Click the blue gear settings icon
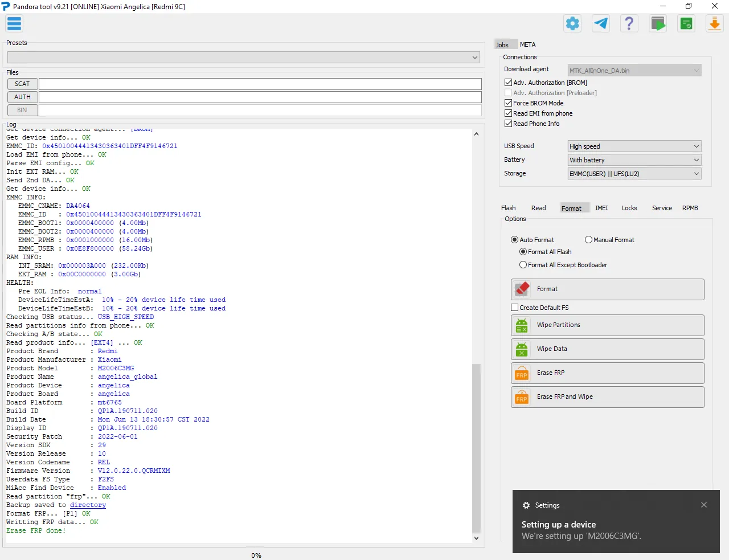The image size is (729, 560). [x=572, y=24]
